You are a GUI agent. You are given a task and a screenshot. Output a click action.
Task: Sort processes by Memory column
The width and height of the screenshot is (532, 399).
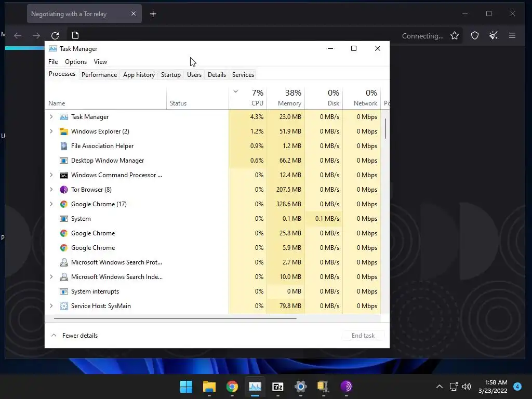pos(286,98)
